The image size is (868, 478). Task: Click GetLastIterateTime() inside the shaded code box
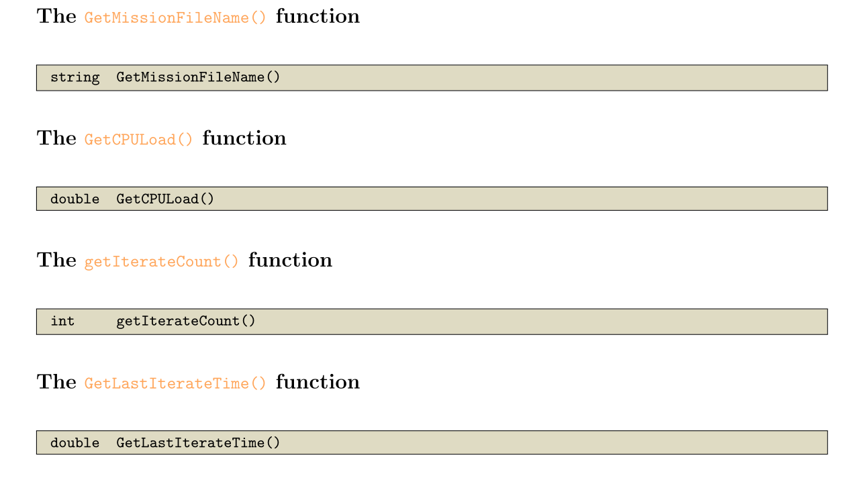198,442
